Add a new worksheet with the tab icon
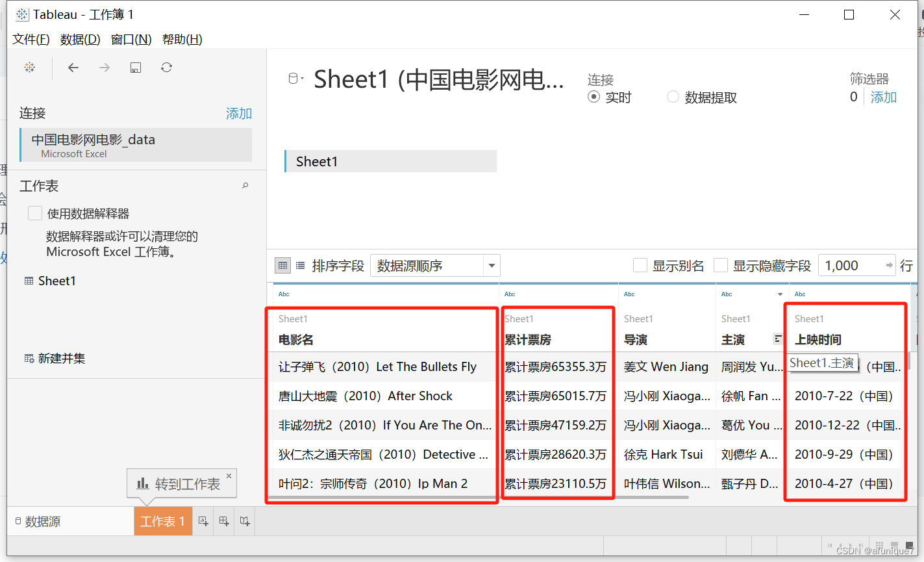 (x=203, y=521)
